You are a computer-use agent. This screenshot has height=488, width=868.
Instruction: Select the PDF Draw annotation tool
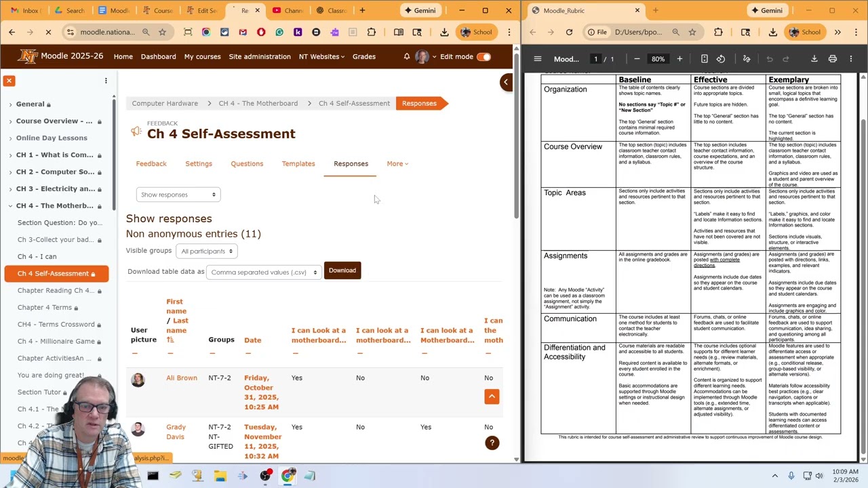pyautogui.click(x=747, y=59)
